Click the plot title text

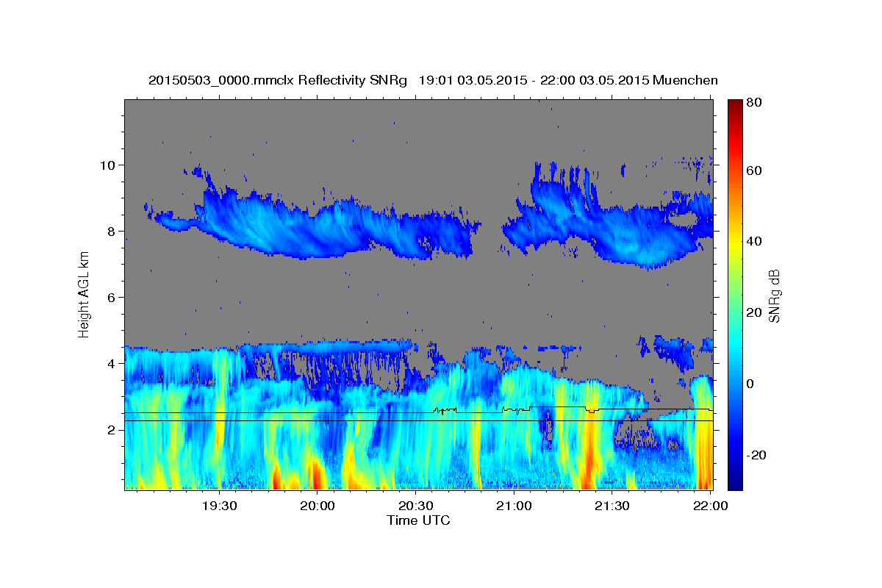[433, 80]
